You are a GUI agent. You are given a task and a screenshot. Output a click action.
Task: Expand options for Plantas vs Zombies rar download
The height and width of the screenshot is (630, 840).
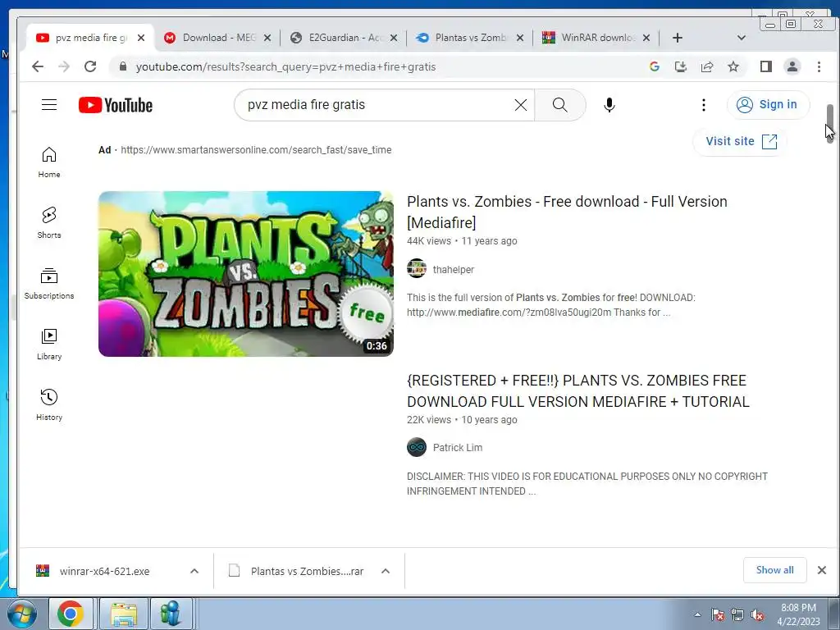386,571
